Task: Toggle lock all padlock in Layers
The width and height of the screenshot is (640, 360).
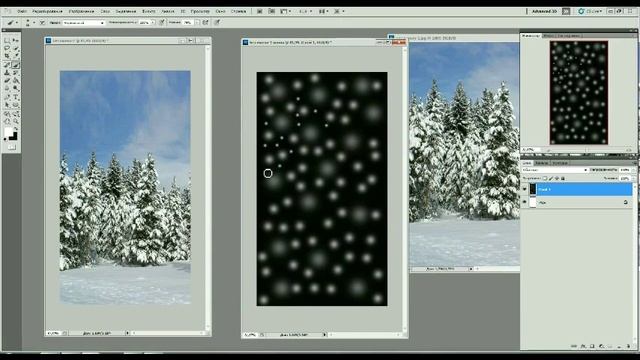Action: click(x=563, y=178)
